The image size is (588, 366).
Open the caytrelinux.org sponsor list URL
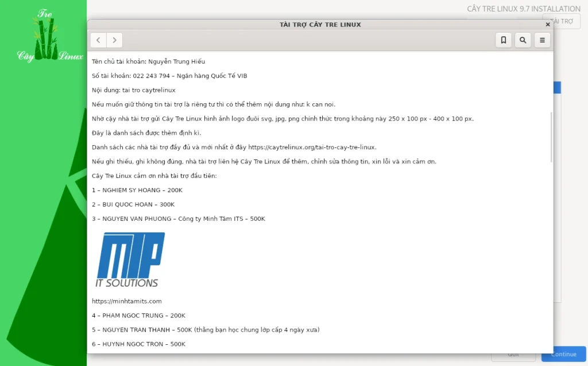coord(312,147)
